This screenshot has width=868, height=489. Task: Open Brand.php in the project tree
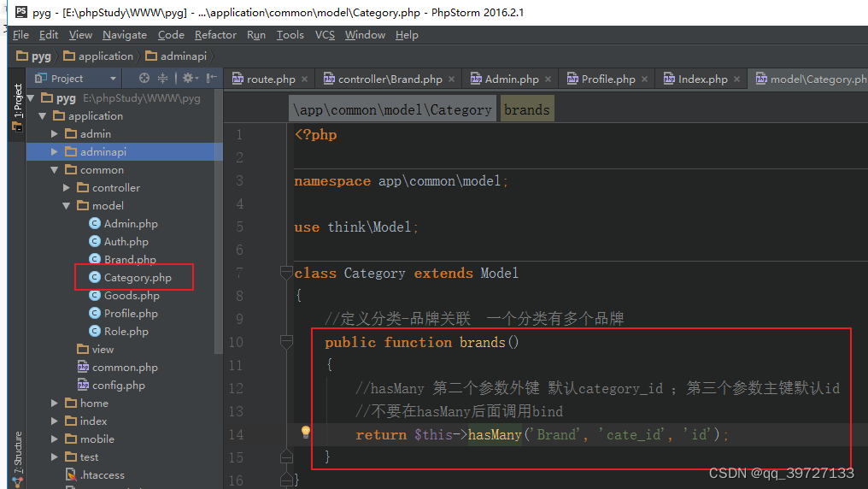point(122,260)
